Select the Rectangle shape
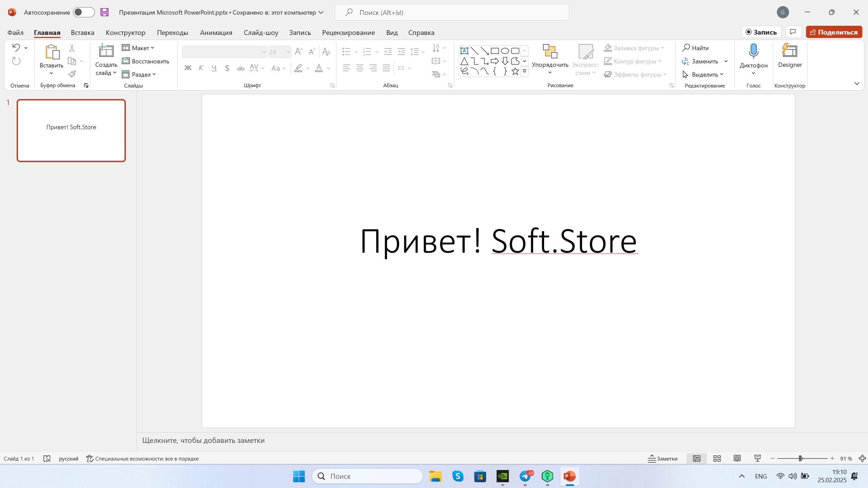The width and height of the screenshot is (868, 488). coord(495,51)
